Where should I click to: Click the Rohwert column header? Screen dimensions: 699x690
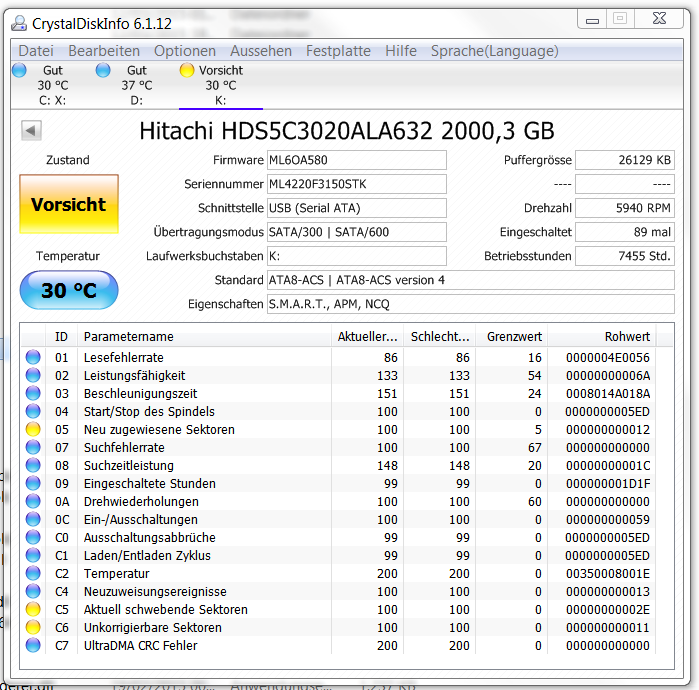(602, 337)
